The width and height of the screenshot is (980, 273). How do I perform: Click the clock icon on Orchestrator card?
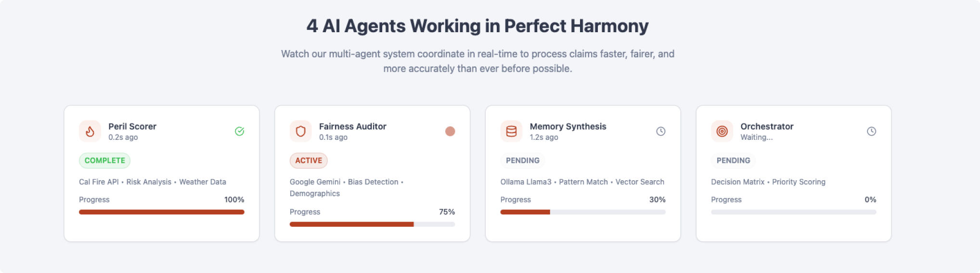point(872,131)
